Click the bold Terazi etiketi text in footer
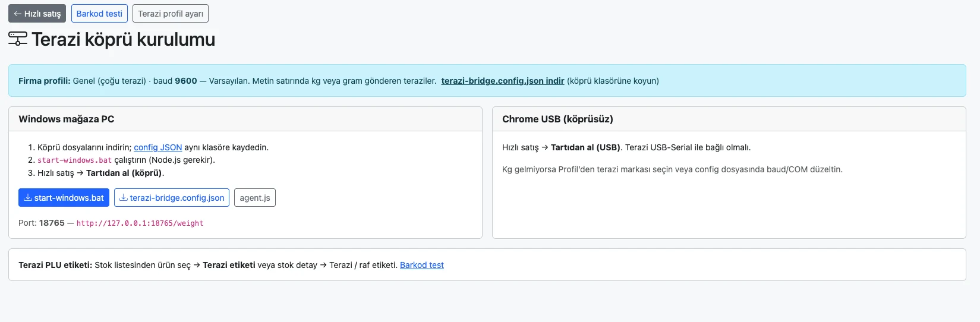980x322 pixels. [x=229, y=265]
